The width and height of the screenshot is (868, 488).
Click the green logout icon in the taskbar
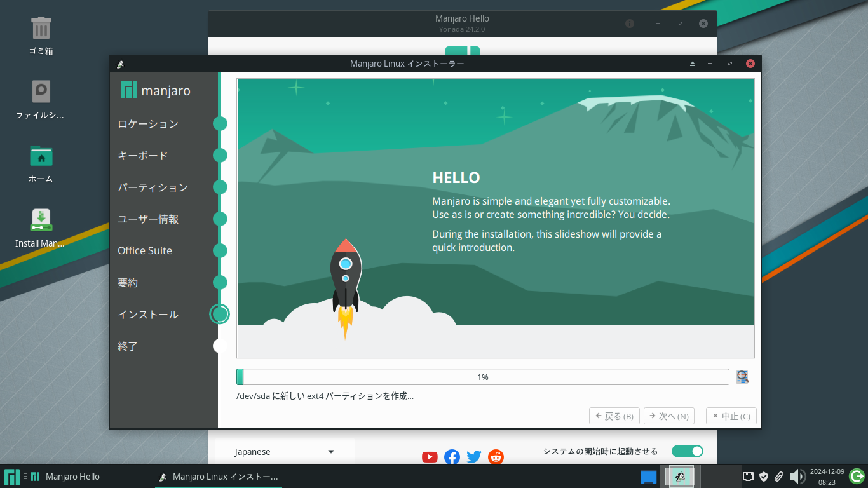[x=857, y=476]
